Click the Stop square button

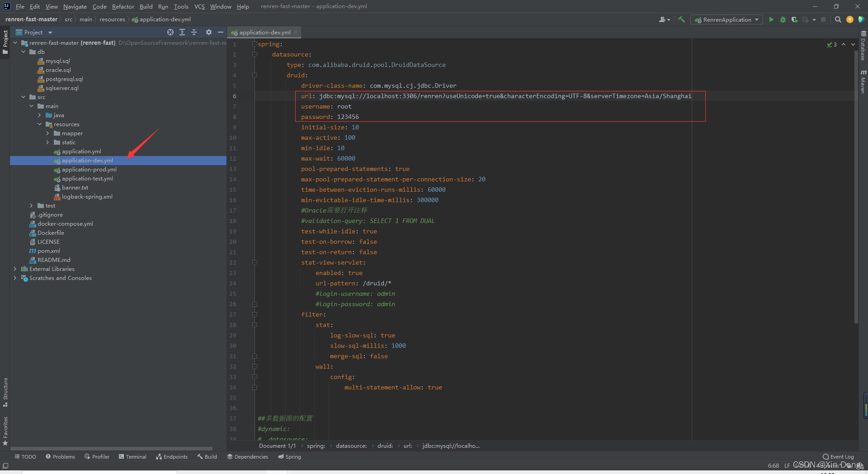pyautogui.click(x=823, y=19)
